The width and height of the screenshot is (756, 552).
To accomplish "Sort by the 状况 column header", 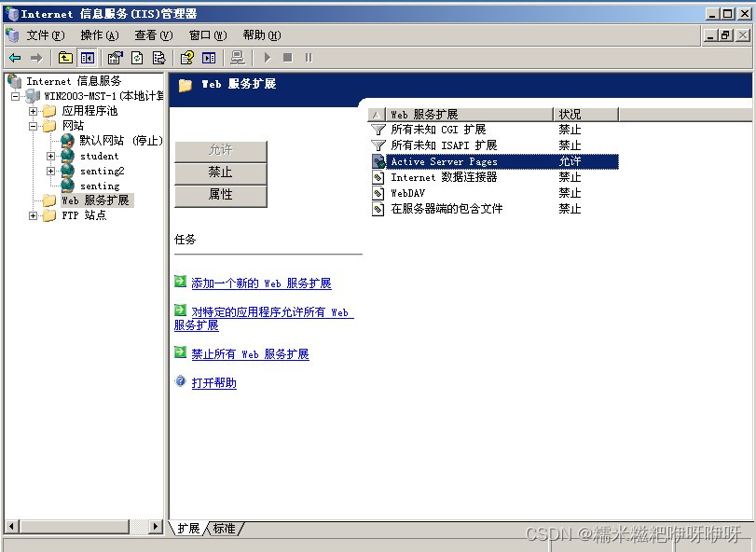I will tap(585, 115).
